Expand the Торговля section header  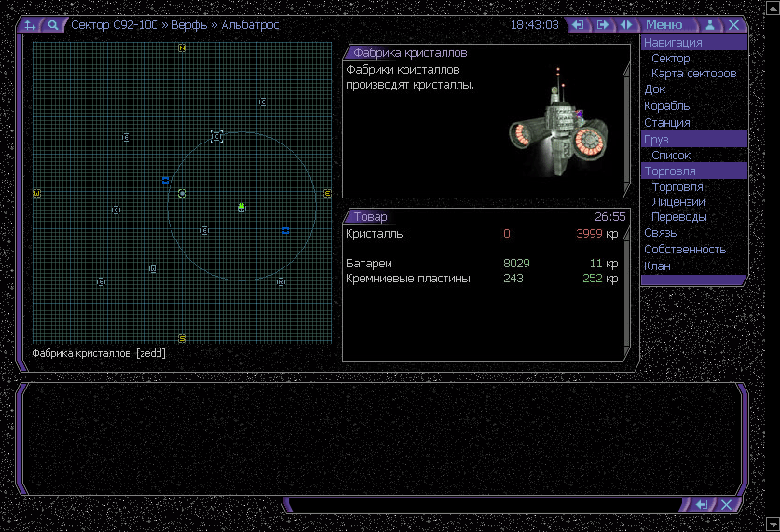click(x=669, y=171)
